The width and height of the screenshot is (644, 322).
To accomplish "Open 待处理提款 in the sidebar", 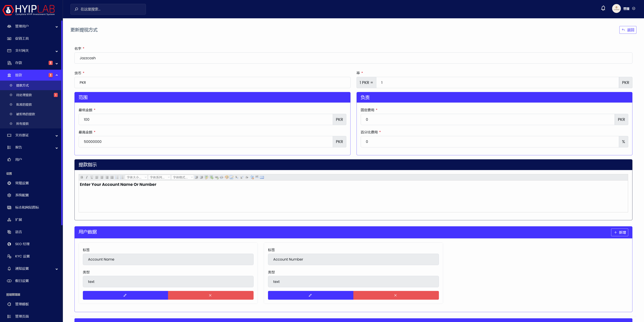I will click(24, 95).
